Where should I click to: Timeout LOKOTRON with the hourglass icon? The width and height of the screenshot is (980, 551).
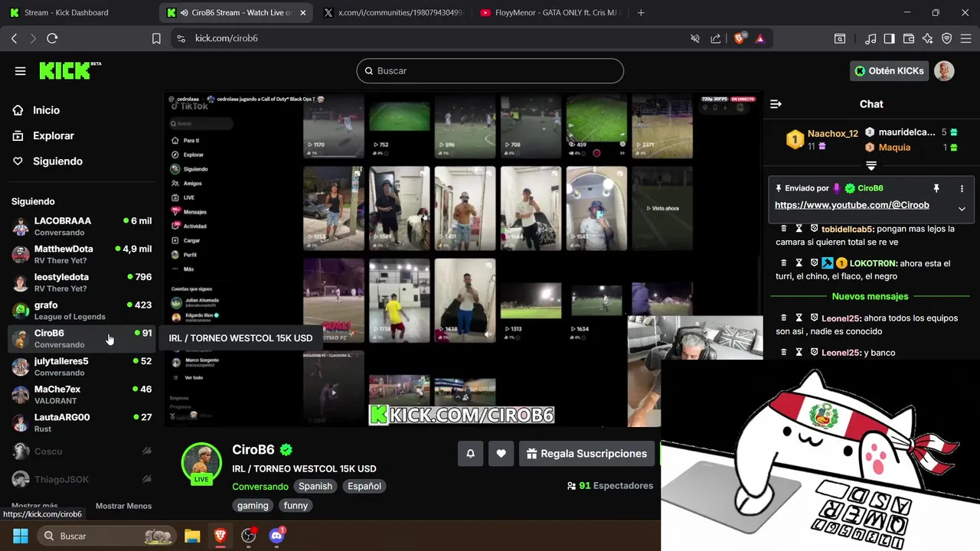click(799, 262)
